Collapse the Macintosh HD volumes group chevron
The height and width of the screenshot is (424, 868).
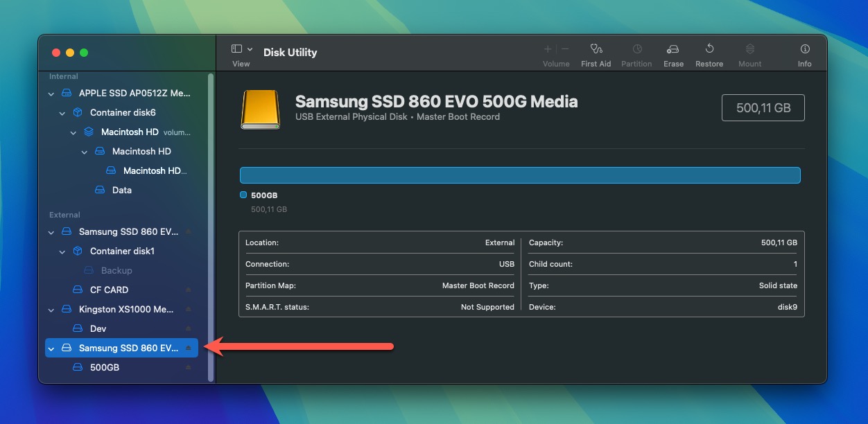point(73,132)
